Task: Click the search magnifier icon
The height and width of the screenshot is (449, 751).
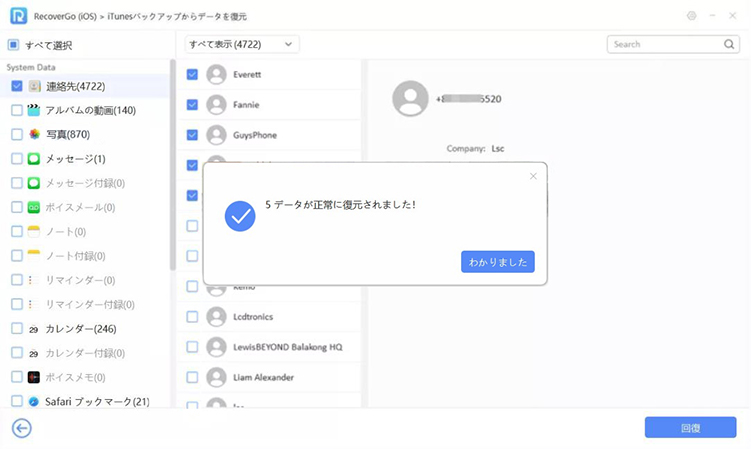Action: [729, 44]
